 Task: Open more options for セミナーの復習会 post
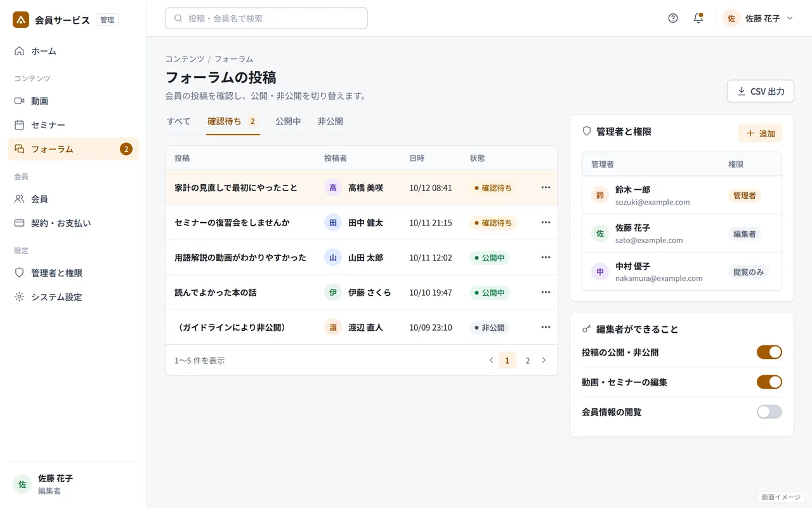coord(546,222)
